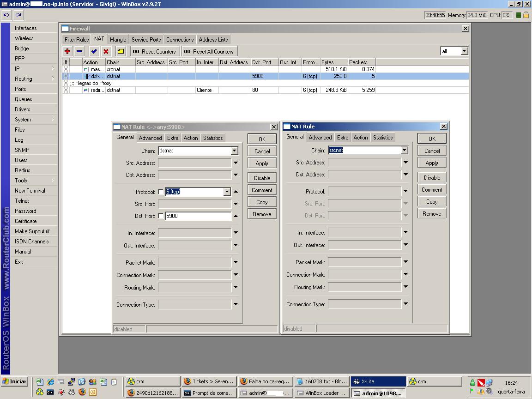532x399 pixels.
Task: Click the undo arrow in WinBox toolbar
Action: [6, 15]
